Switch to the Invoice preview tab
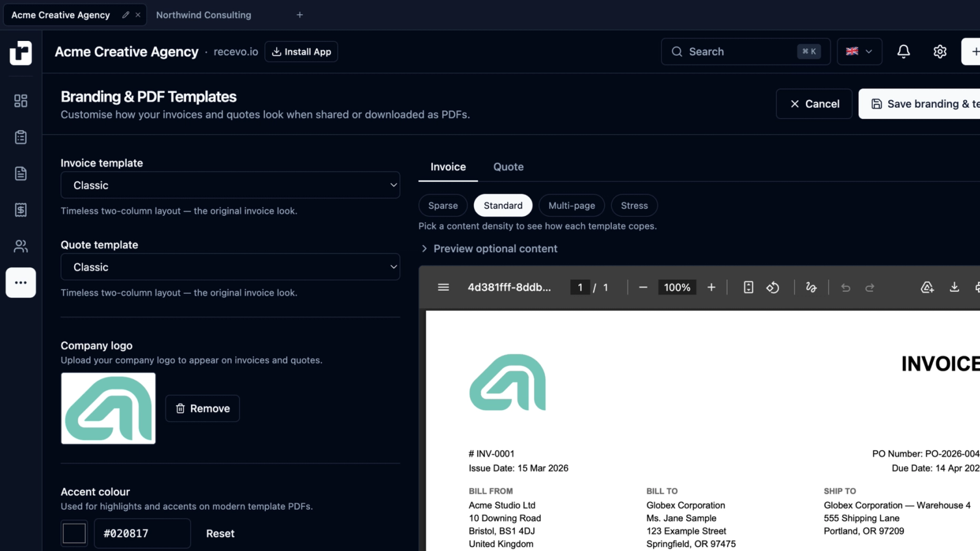This screenshot has height=551, width=980. tap(448, 167)
